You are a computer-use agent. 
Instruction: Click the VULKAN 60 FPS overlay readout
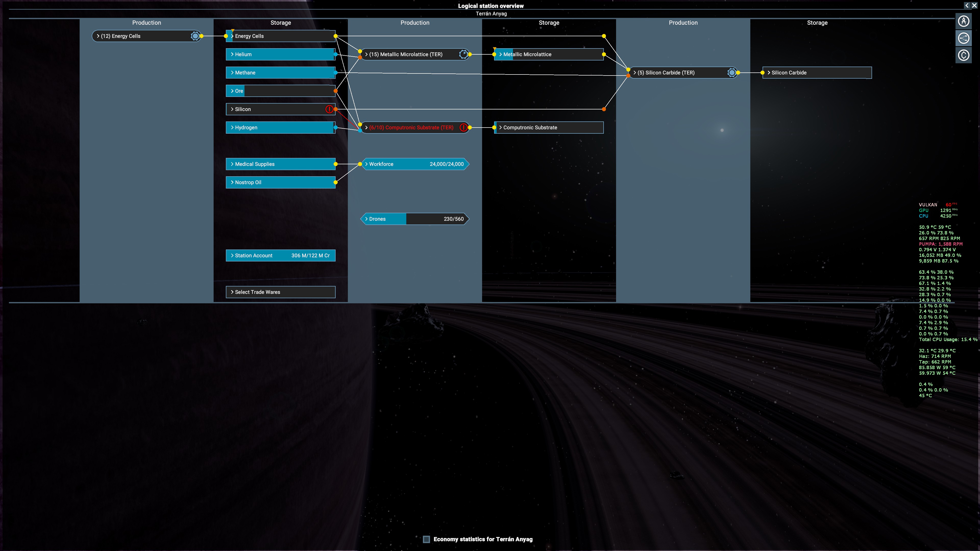pyautogui.click(x=938, y=205)
